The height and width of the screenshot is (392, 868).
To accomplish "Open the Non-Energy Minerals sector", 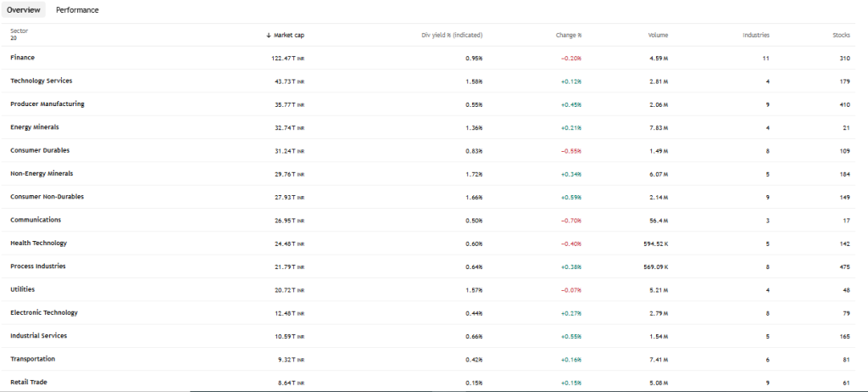I will coord(42,174).
